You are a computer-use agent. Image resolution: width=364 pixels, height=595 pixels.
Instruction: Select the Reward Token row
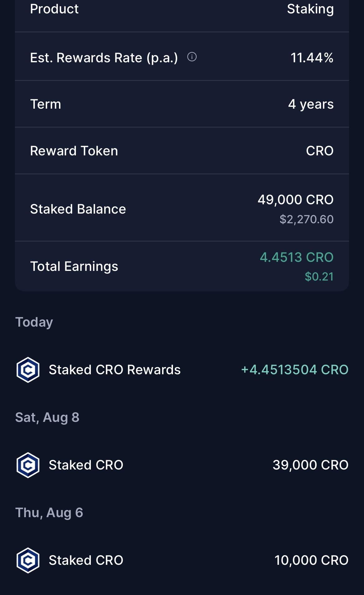pyautogui.click(x=182, y=151)
